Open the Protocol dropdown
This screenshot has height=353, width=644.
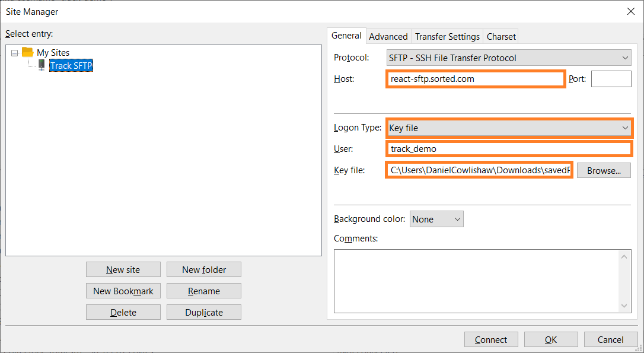626,58
